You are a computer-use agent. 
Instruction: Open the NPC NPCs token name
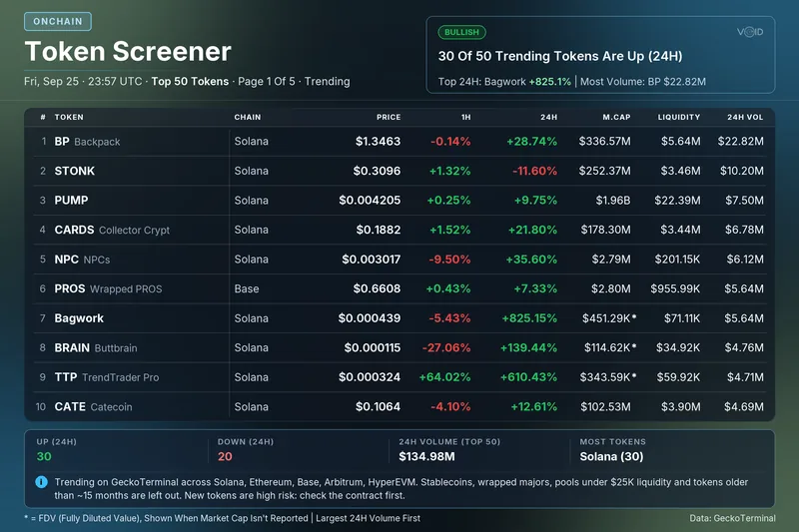tap(82, 260)
